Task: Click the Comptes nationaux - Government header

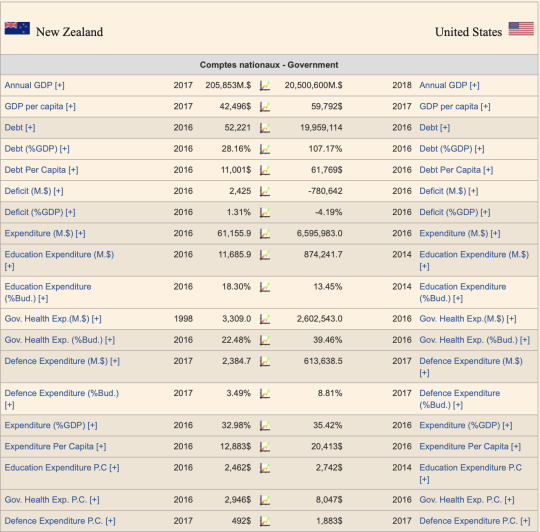Action: click(269, 65)
